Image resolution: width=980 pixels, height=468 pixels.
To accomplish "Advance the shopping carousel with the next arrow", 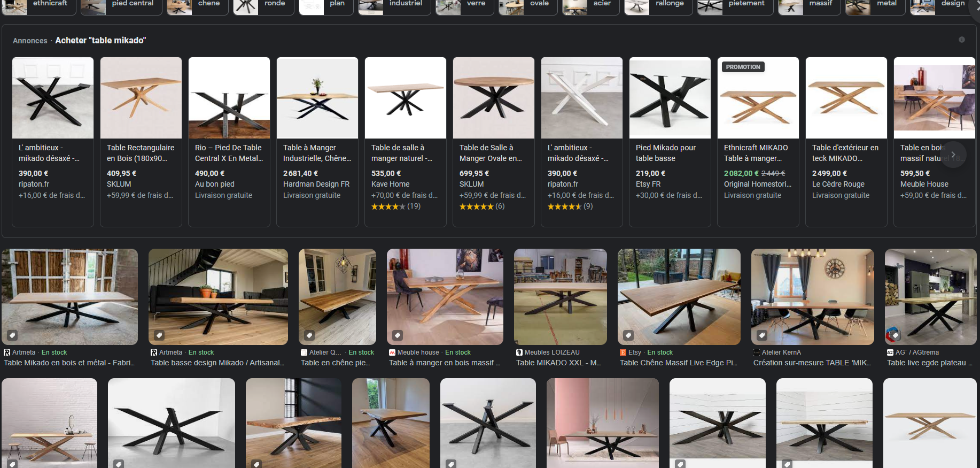I will (x=953, y=154).
